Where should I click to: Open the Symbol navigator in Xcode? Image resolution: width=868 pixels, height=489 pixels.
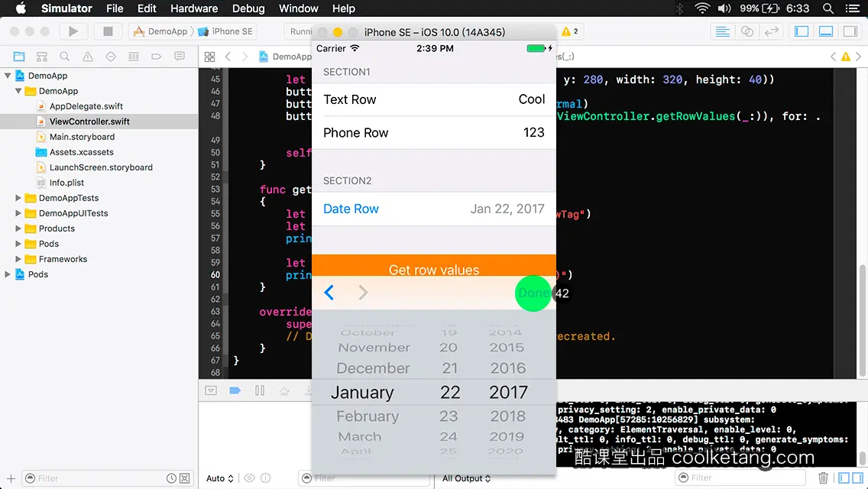pyautogui.click(x=41, y=57)
